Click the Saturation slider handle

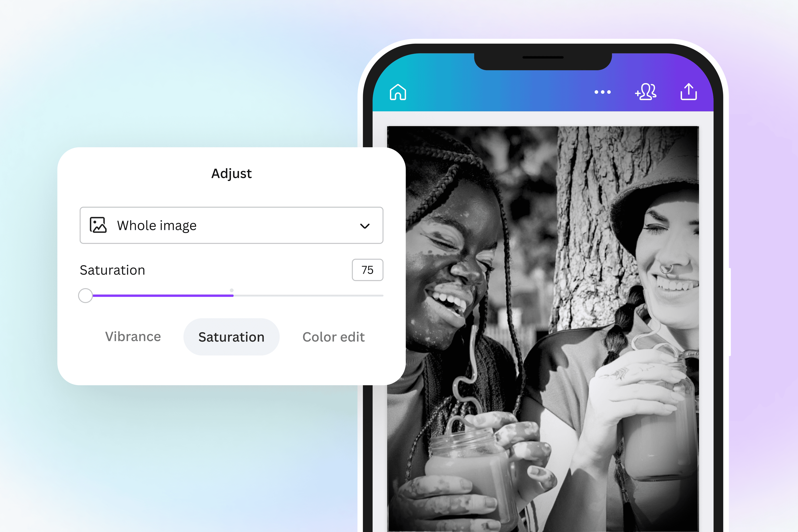86,295
